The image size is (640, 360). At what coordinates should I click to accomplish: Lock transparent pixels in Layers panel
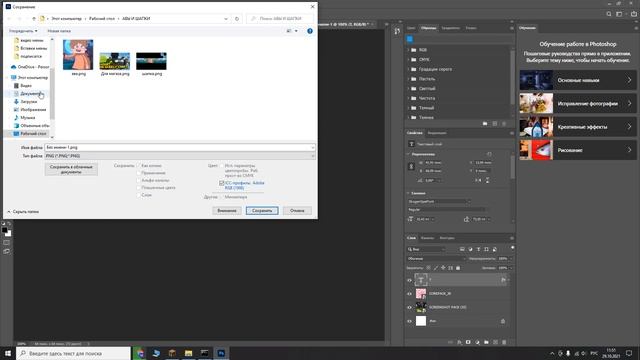click(428, 268)
